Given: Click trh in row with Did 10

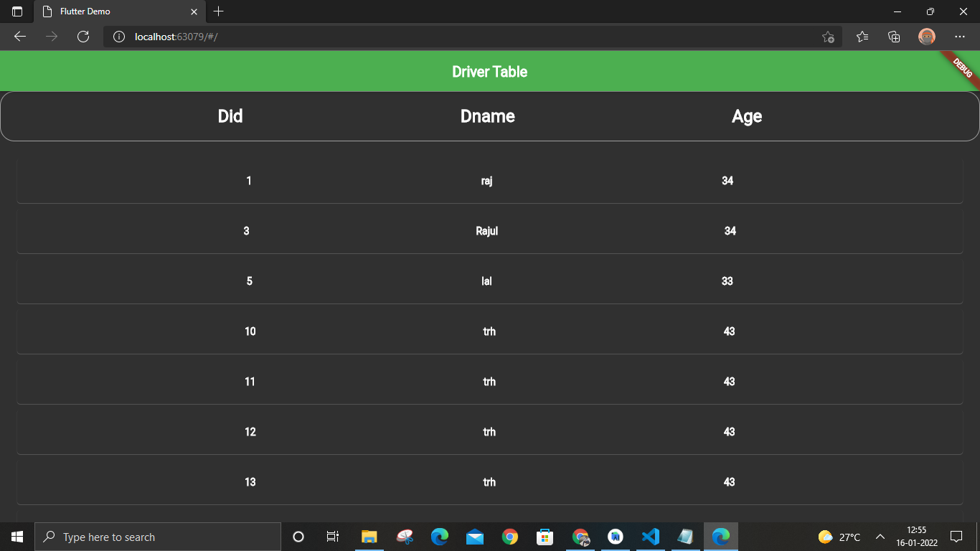Looking at the screenshot, I should 489,331.
